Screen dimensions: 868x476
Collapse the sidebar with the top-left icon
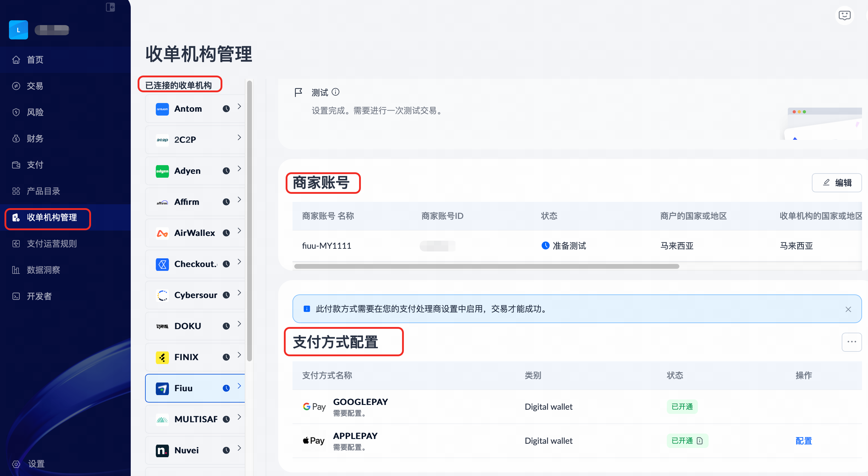tap(110, 7)
